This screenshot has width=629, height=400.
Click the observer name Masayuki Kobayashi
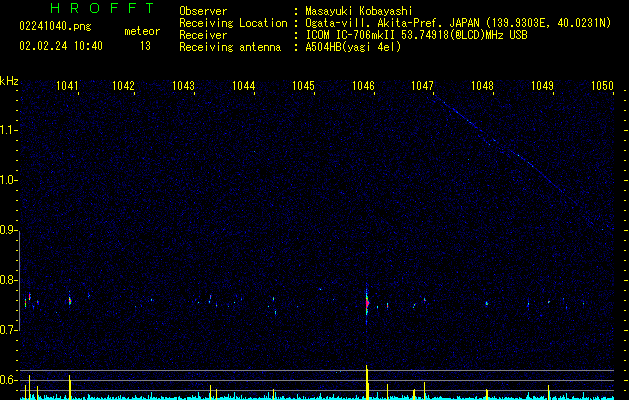(x=359, y=11)
